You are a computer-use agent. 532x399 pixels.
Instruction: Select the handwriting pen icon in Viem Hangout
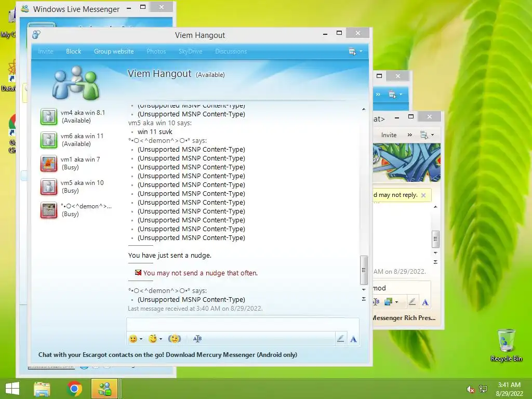340,339
